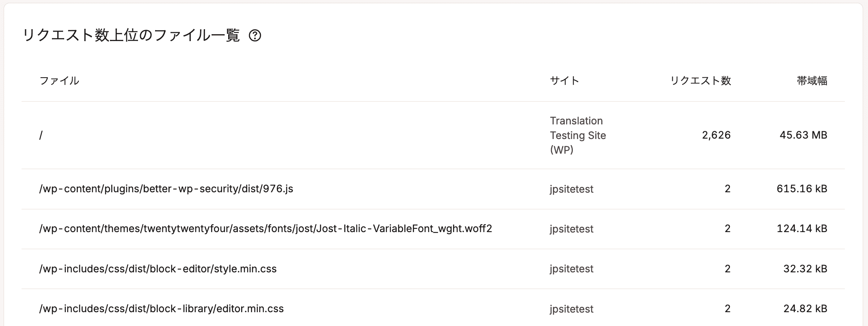Select the リクエスト数 column header
868x326 pixels.
[700, 81]
